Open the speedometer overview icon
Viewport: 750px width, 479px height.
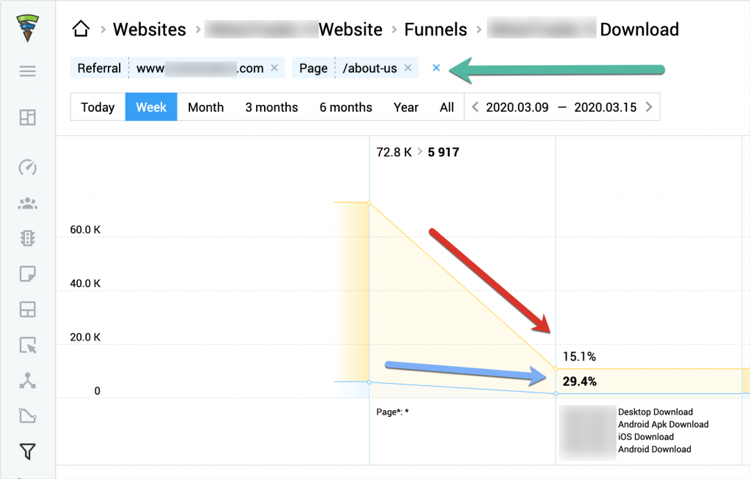point(28,167)
